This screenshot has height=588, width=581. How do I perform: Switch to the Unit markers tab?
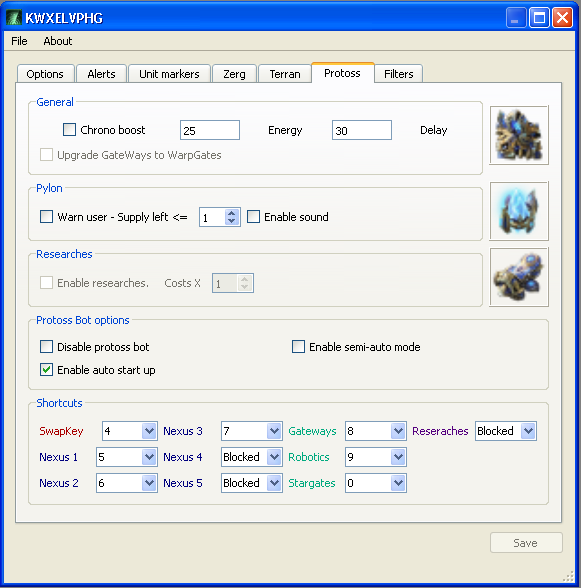coord(169,74)
